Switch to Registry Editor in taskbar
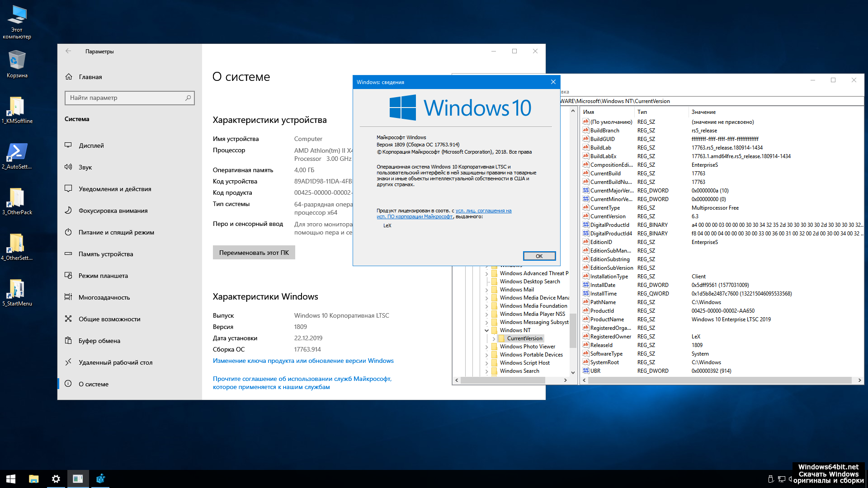The width and height of the screenshot is (868, 488). (x=100, y=479)
